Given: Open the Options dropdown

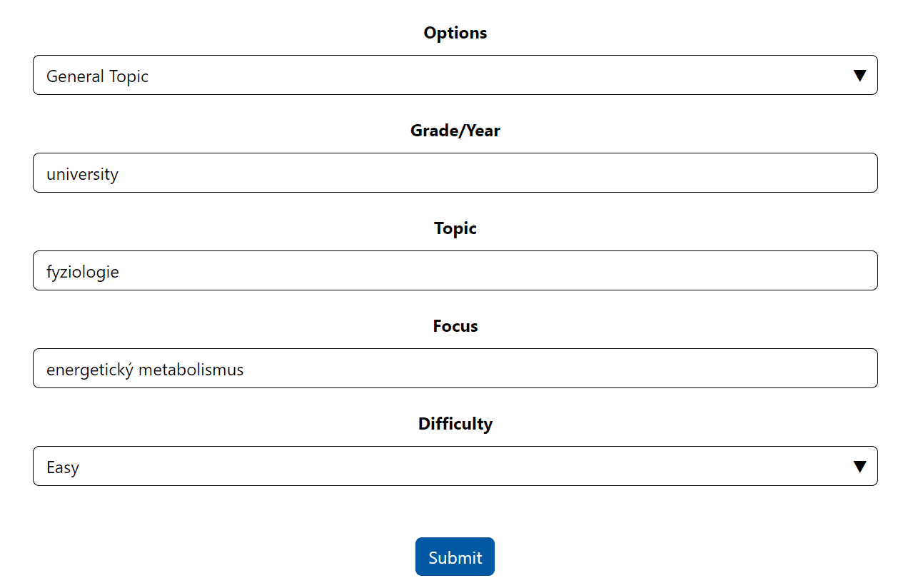Looking at the screenshot, I should [x=455, y=75].
